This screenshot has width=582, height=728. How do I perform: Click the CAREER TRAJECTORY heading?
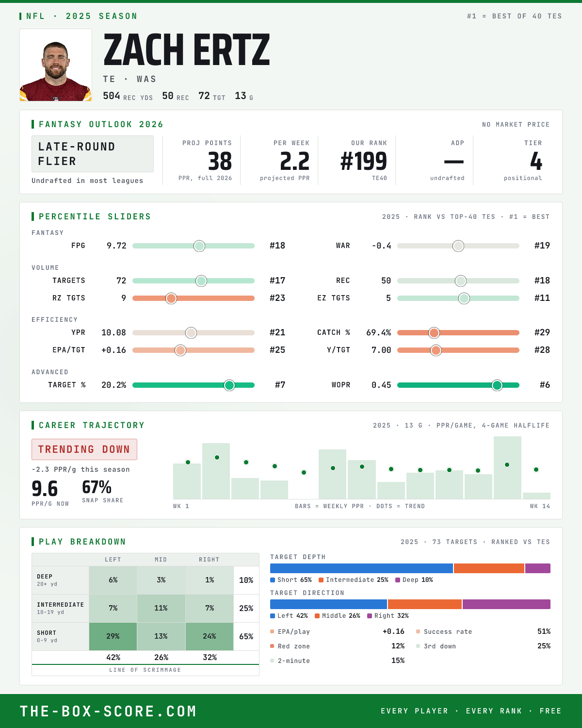pyautogui.click(x=92, y=425)
